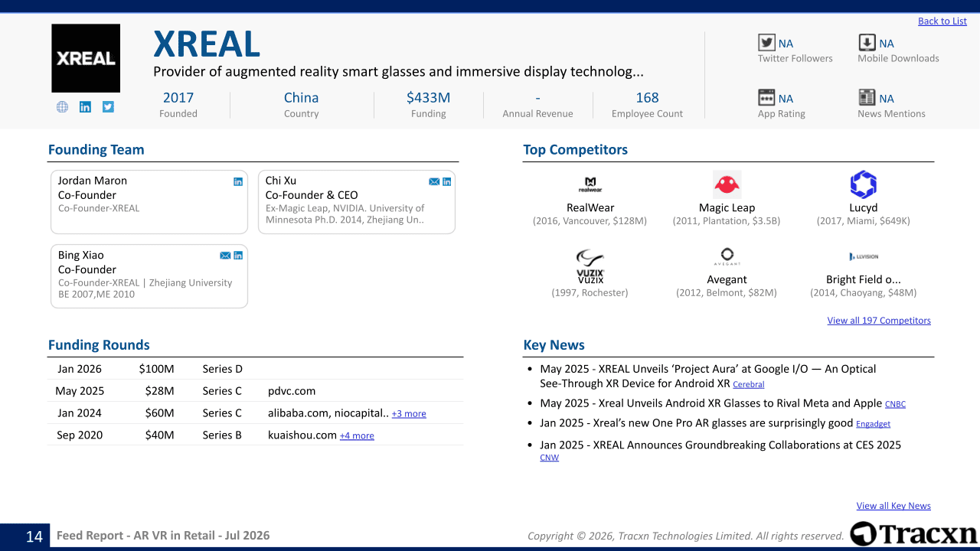Click the Funding Rounds section heading

99,345
